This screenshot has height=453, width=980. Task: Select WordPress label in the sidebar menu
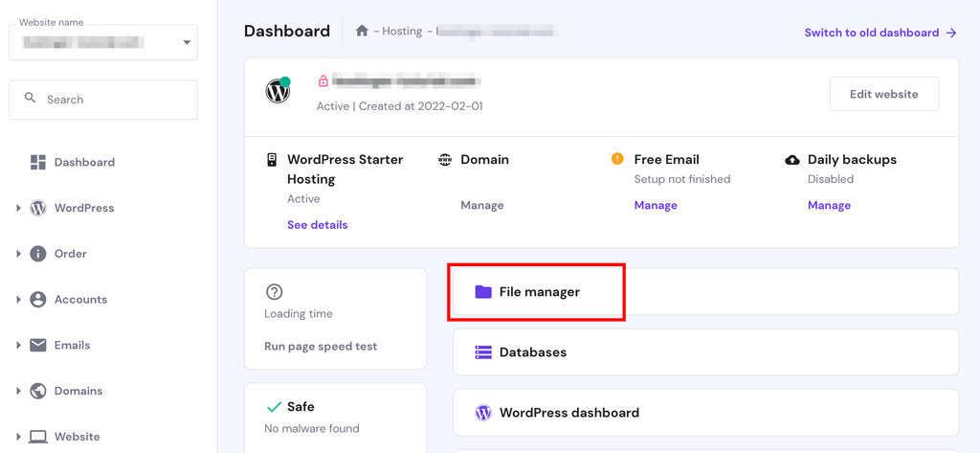(x=84, y=208)
